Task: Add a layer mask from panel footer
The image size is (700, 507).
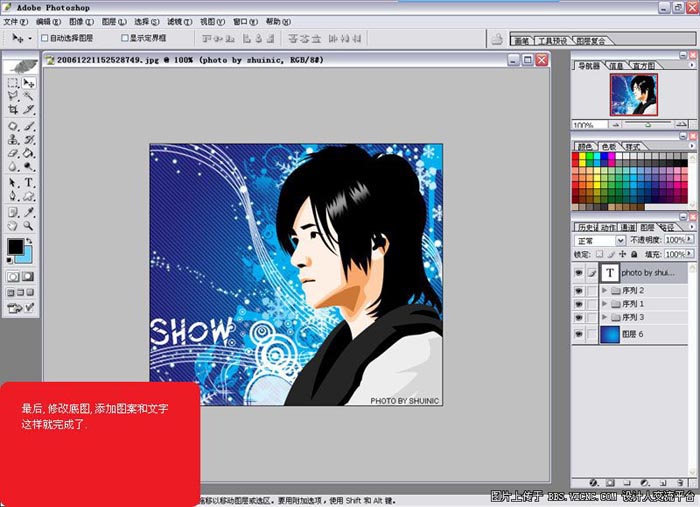Action: click(x=610, y=482)
